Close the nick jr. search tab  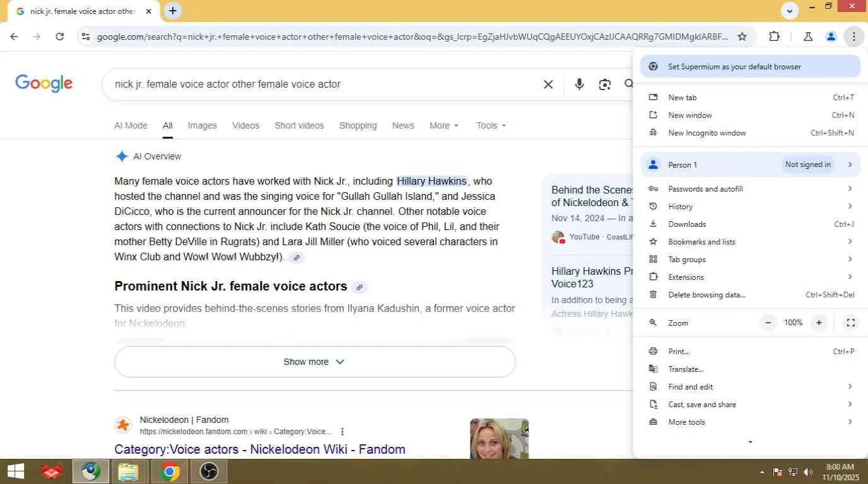[149, 11]
